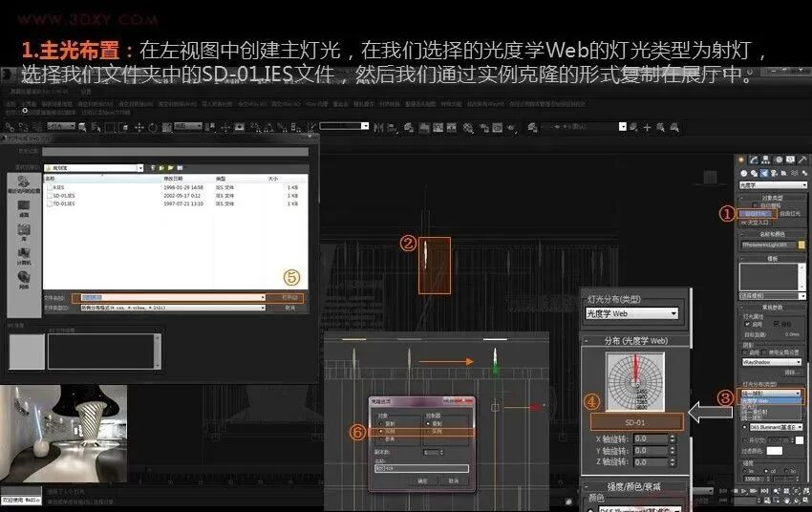Click the Target Light button
This screenshot has width=812, height=512.
[x=756, y=213]
